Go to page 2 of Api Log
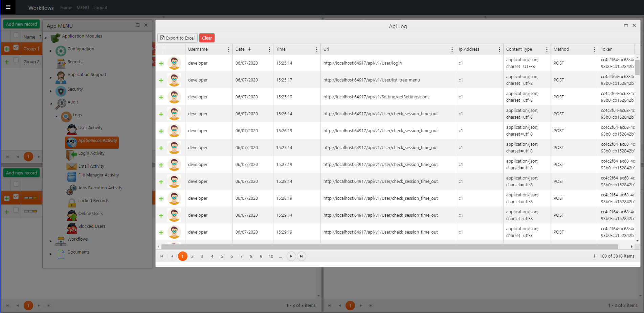Viewport: 644px width, 313px height. point(192,257)
